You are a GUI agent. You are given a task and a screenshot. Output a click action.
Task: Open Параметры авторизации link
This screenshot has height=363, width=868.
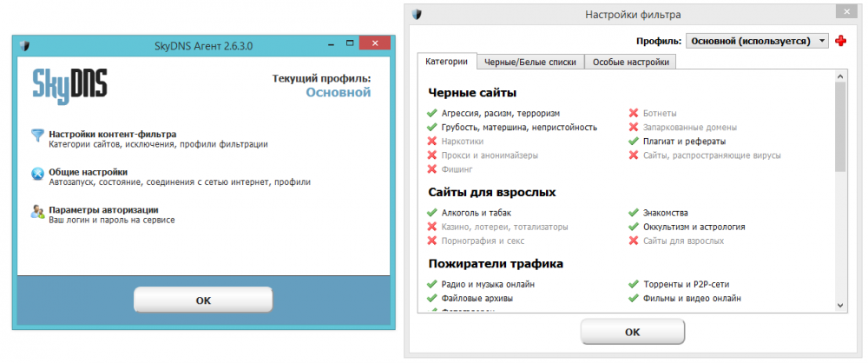point(103,210)
